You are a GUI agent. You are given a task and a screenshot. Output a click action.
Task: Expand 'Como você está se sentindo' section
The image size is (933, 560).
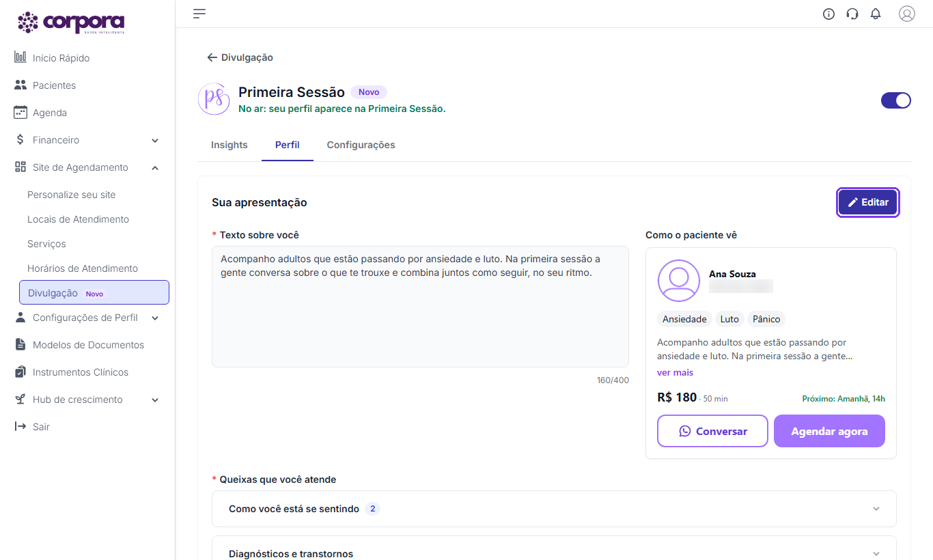[554, 509]
